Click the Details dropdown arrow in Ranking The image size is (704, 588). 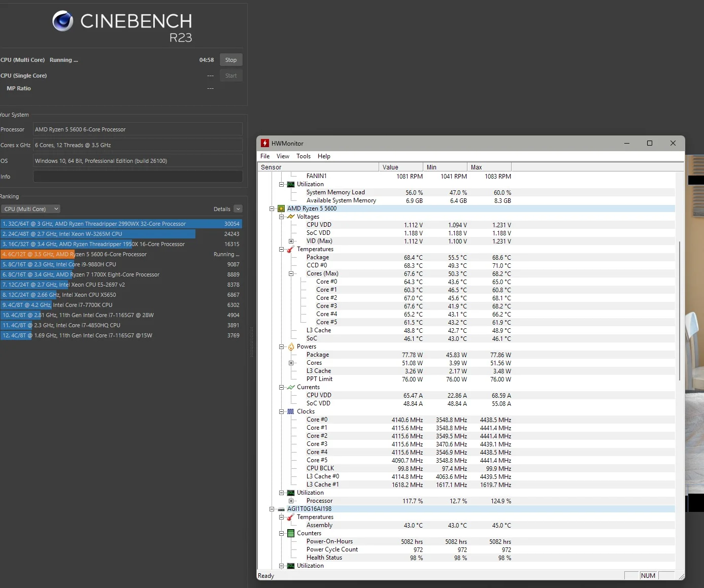click(239, 209)
